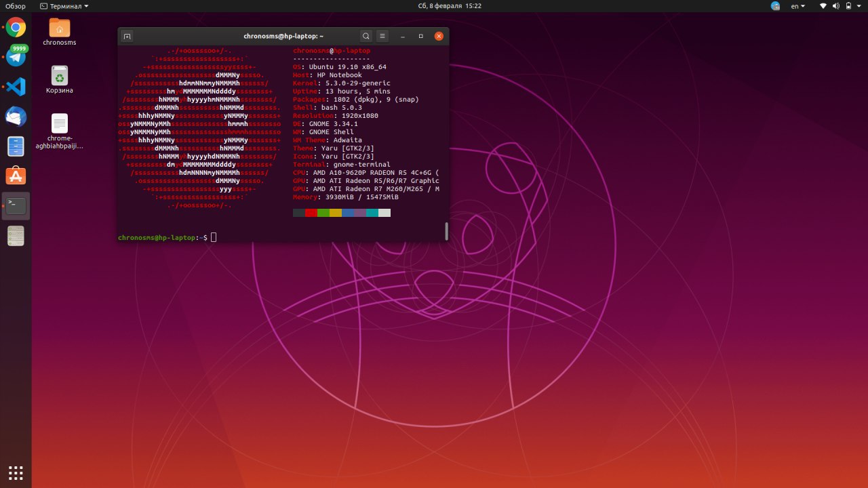Screen dimensions: 868x488
Task: Click the chronosms@hp-laptop neofetch header
Action: pos(332,51)
